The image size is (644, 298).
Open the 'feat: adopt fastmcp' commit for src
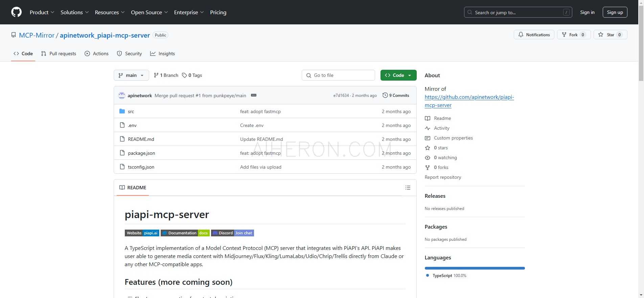(x=260, y=111)
